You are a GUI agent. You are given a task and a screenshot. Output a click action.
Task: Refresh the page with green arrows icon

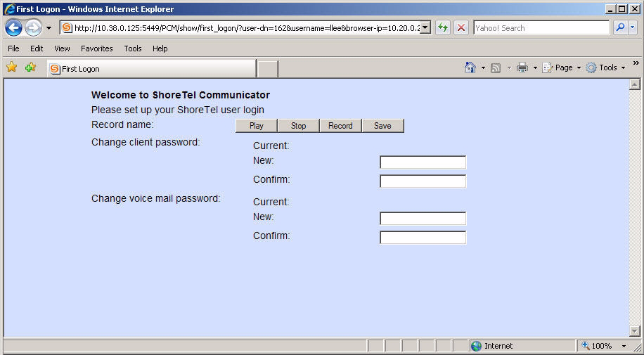(443, 28)
